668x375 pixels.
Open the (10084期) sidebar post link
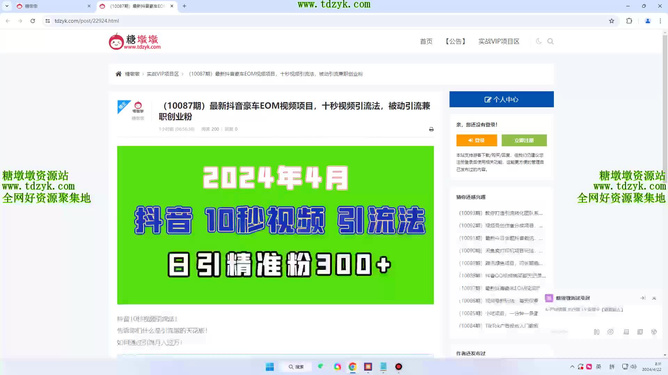(x=498, y=326)
